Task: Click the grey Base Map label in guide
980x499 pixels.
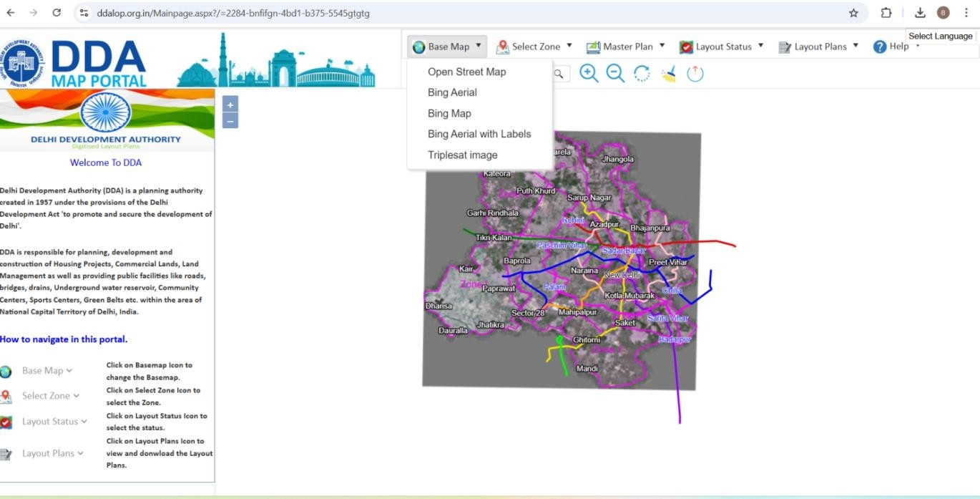Action: point(47,371)
